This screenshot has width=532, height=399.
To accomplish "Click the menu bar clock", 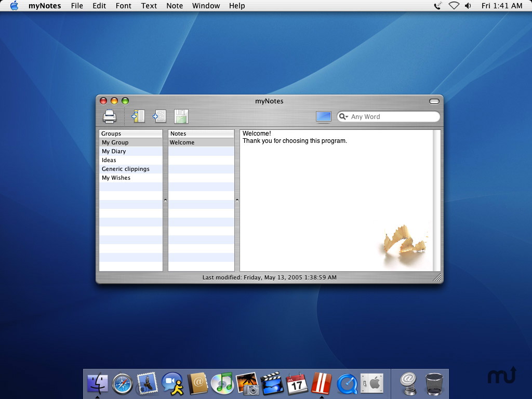I will tap(502, 6).
